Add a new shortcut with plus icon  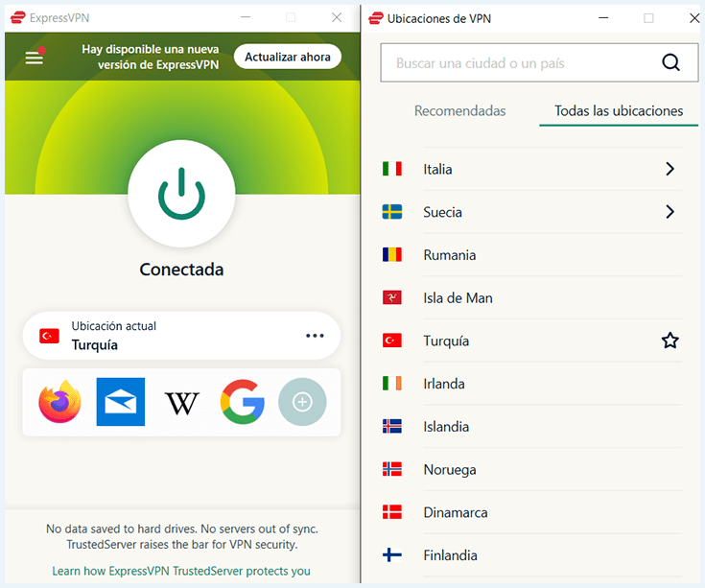pos(302,402)
